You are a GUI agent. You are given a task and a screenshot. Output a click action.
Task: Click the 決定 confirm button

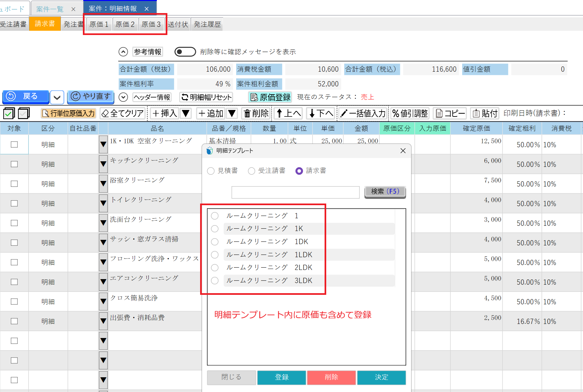(382, 377)
